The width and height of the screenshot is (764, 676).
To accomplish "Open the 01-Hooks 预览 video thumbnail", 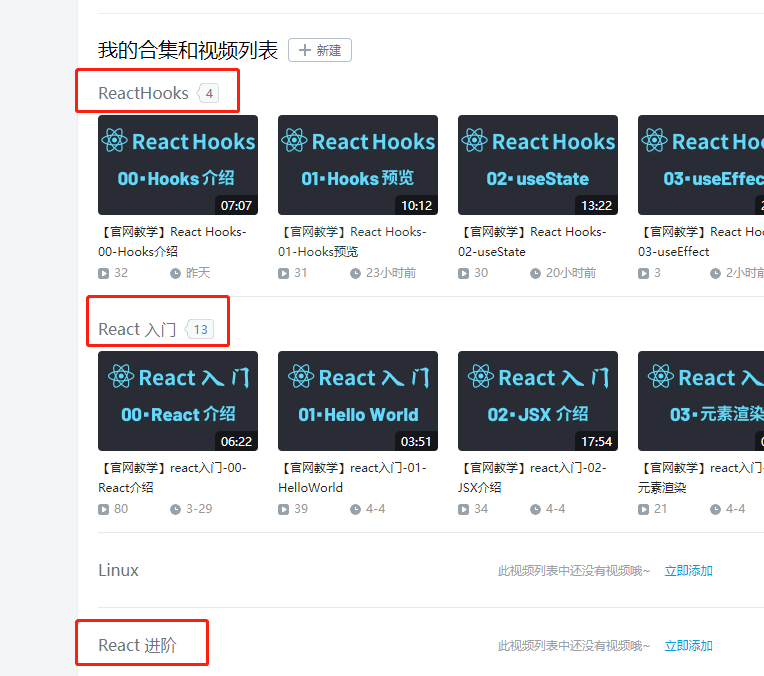I will point(358,165).
